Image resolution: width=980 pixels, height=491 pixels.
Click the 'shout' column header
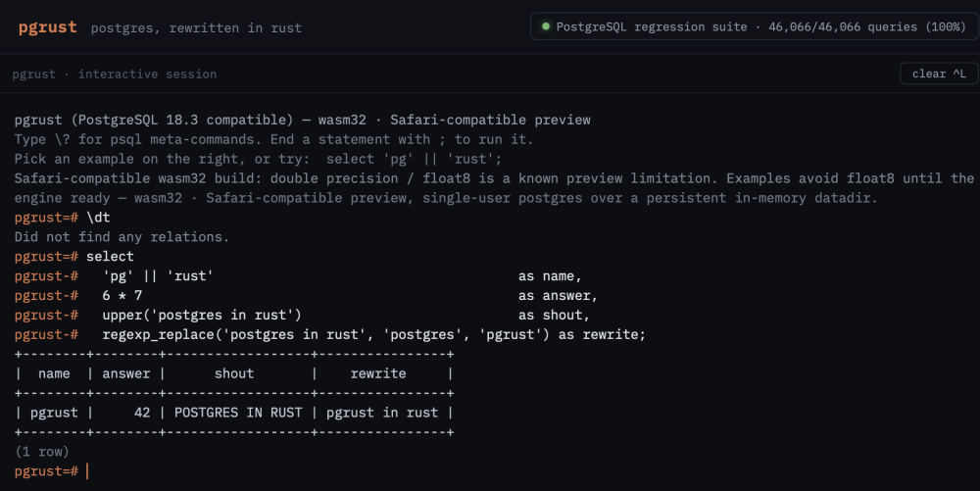pyautogui.click(x=234, y=373)
